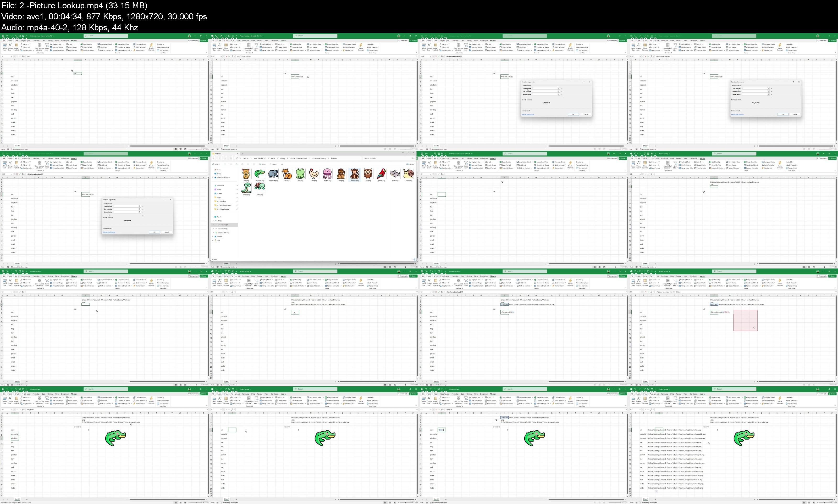Screen dimensions: 838x504
Task: Click the pin icon beside 29 - Sum Combination
Action: [x=237, y=205]
